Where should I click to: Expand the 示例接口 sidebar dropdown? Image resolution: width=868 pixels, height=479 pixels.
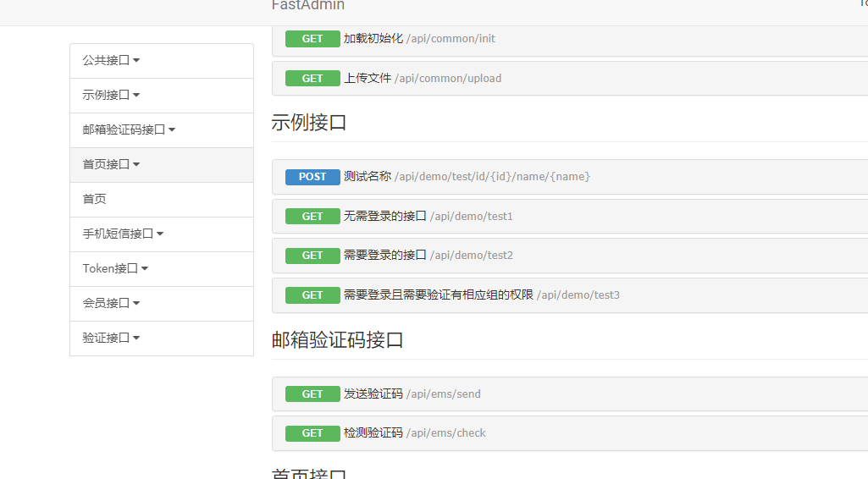click(111, 96)
